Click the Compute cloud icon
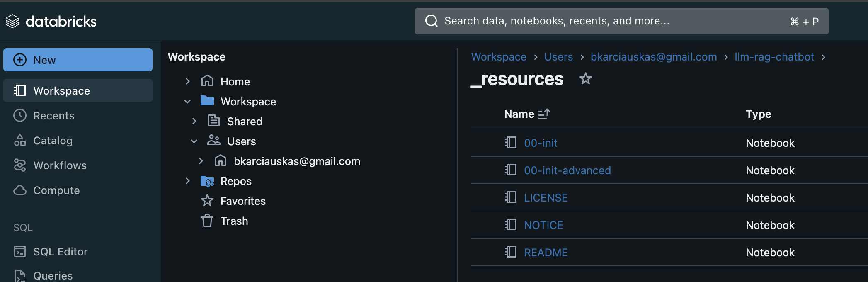Image resolution: width=868 pixels, height=282 pixels. point(19,190)
